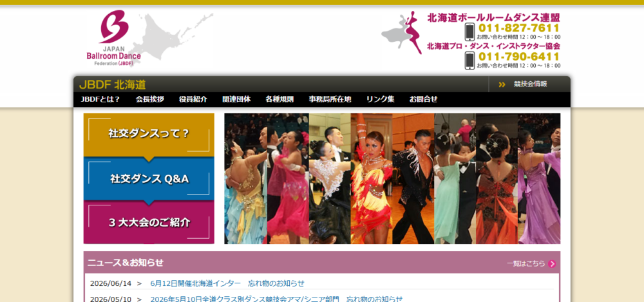Open the 競技会情報 link

click(530, 84)
